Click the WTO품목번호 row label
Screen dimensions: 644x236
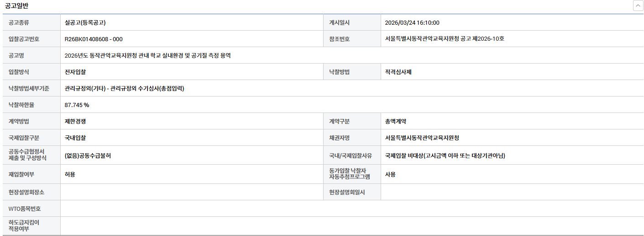(25, 209)
